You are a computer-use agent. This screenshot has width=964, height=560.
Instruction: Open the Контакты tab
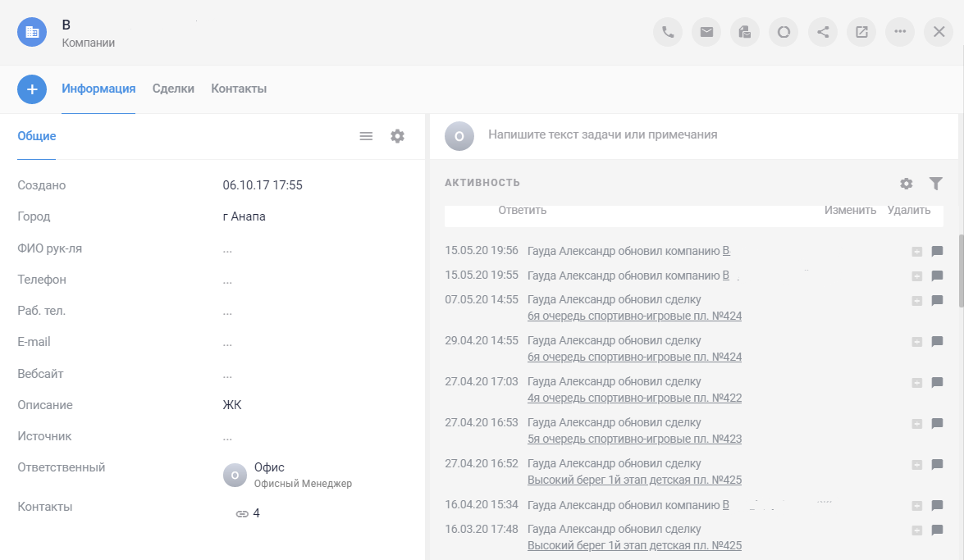pyautogui.click(x=238, y=88)
